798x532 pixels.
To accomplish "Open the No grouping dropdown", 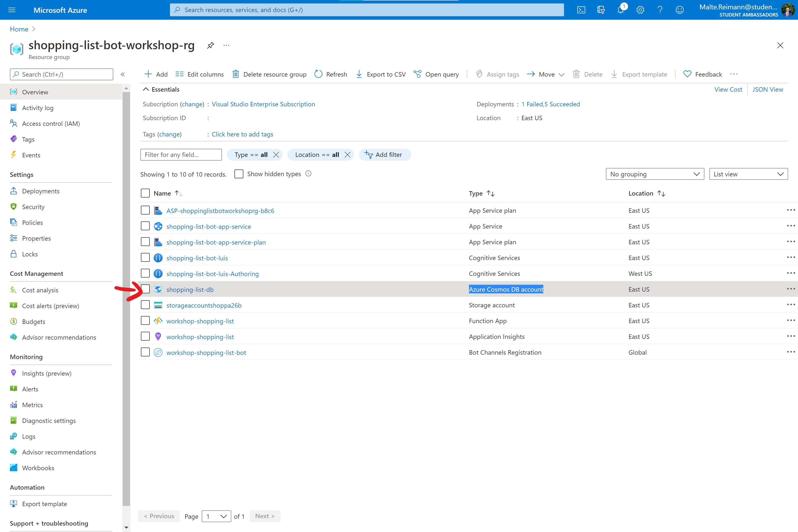I will tap(654, 174).
